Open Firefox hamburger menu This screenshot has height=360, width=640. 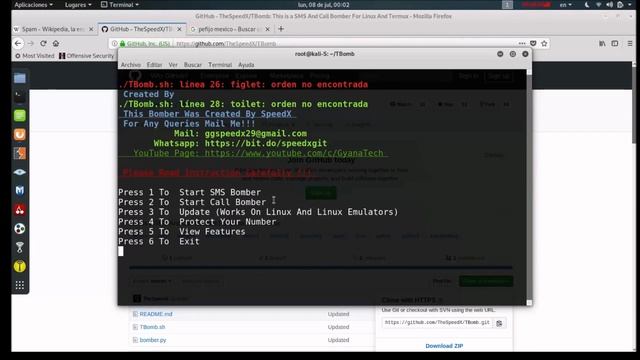coord(630,43)
